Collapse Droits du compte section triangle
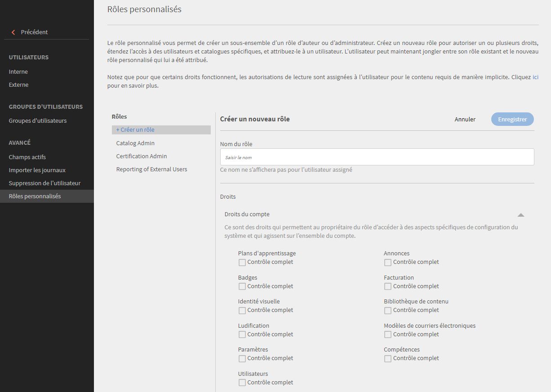The height and width of the screenshot is (392, 551). click(521, 215)
